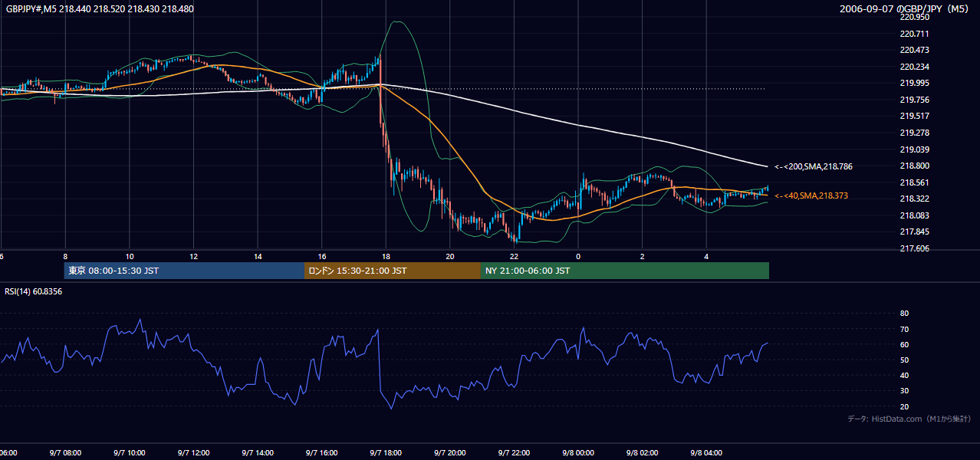Click the 219.995 price axis label
This screenshot has height=460, width=980.
914,83
